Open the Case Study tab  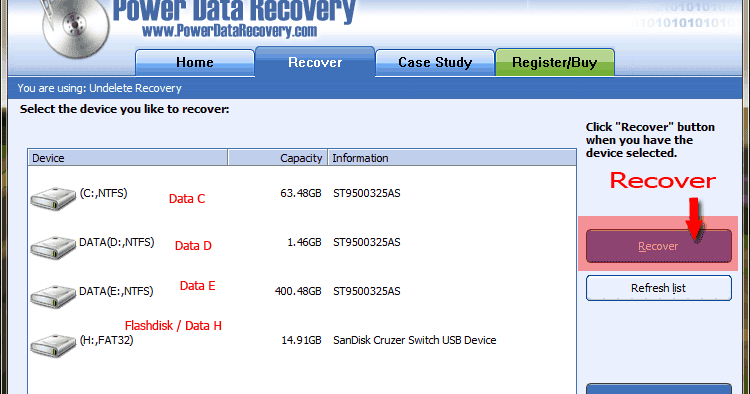(x=435, y=63)
